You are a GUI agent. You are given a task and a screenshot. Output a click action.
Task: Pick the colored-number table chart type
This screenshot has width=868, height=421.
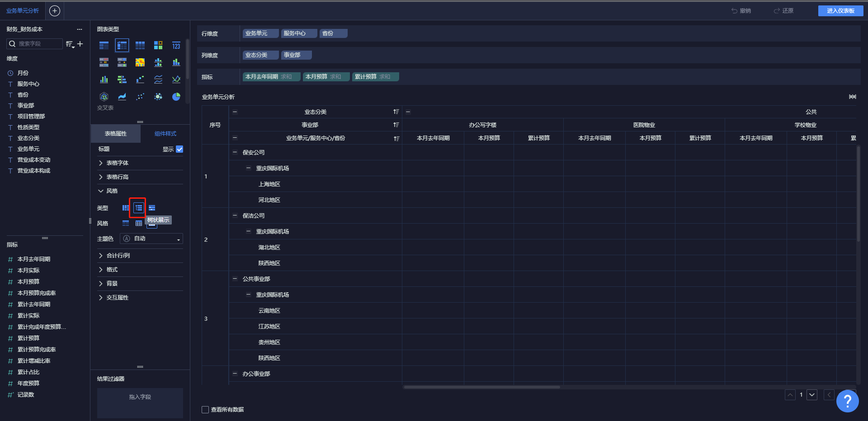(104, 62)
